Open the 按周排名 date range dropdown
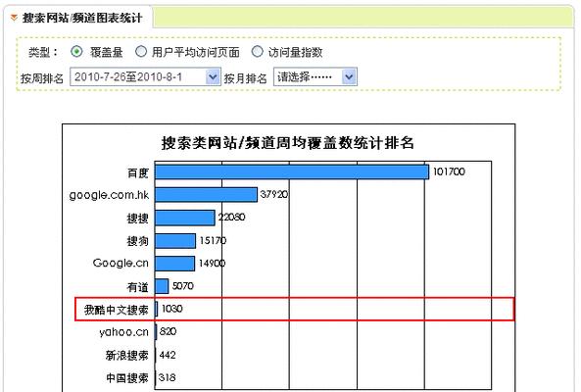 pos(145,77)
